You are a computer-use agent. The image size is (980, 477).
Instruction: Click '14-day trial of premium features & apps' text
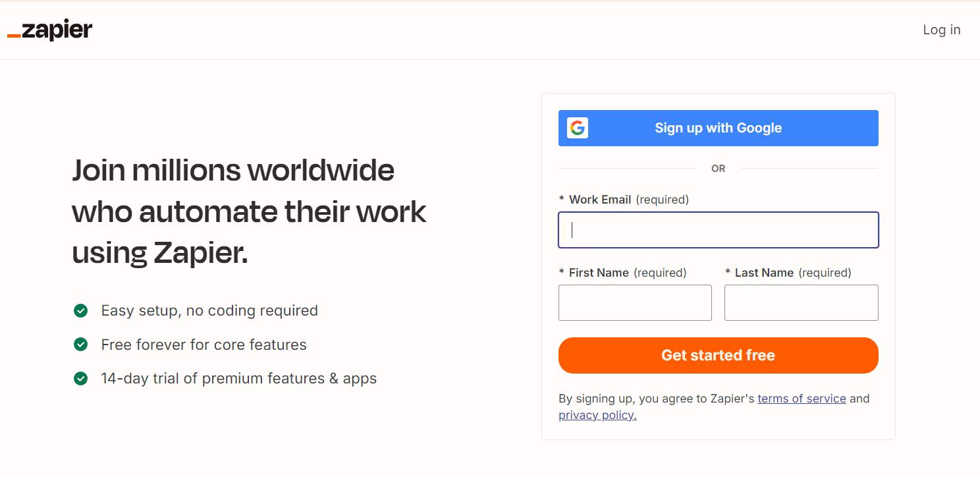tap(238, 379)
